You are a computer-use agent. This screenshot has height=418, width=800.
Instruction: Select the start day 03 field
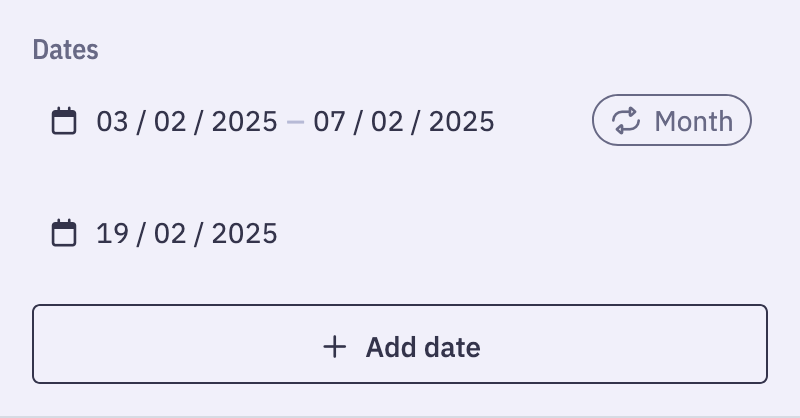(x=112, y=121)
